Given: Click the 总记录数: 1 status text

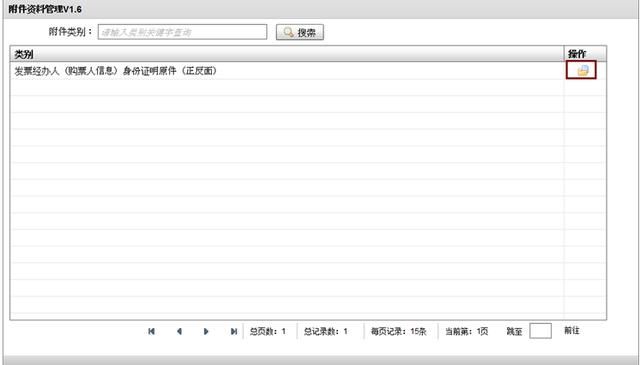Looking at the screenshot, I should pos(326,331).
